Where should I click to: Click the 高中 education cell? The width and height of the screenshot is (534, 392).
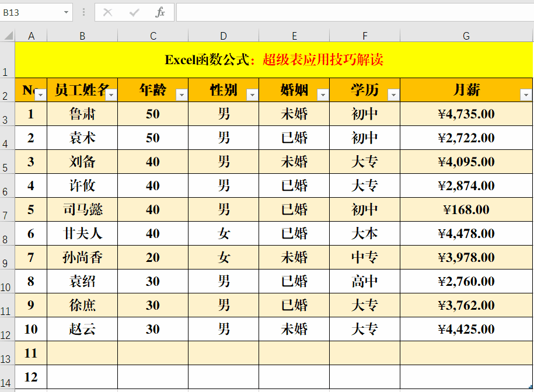(365, 281)
